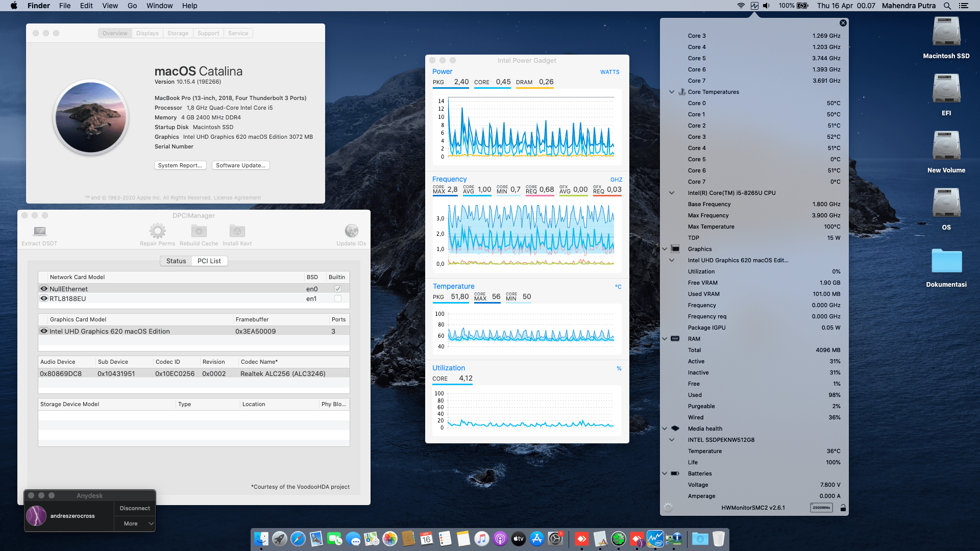This screenshot has height=551, width=980.
Task: Click Disconnect in the Anydesk window
Action: [134, 508]
